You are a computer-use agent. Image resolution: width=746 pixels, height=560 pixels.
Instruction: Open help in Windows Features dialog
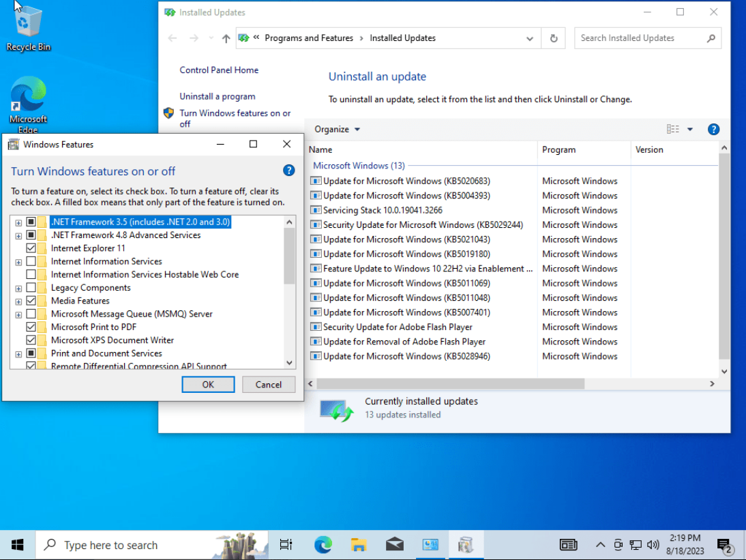click(x=289, y=171)
